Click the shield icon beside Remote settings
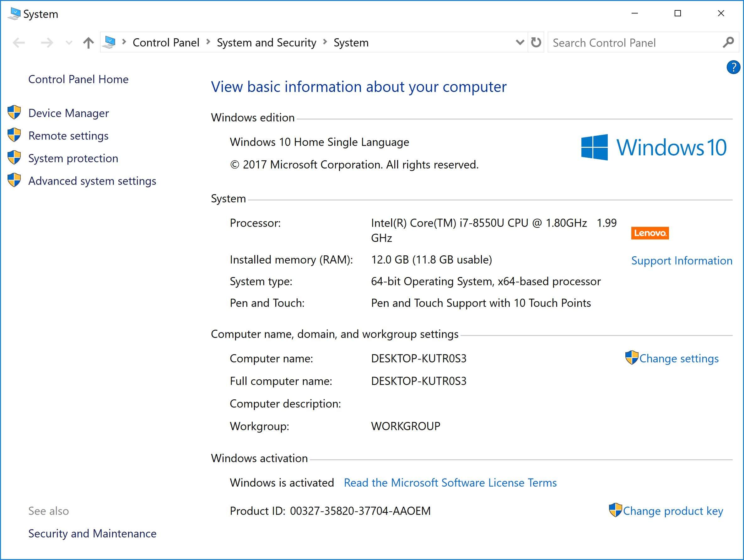Screen dimensions: 744x560 point(14,135)
